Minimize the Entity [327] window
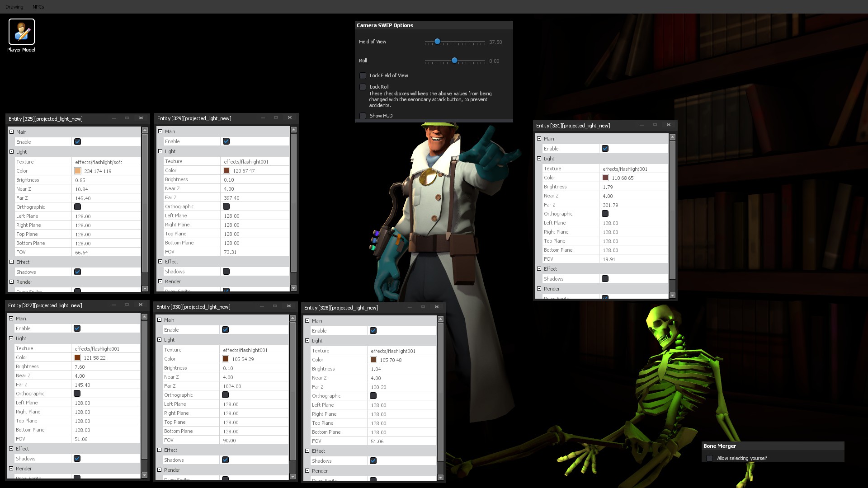Image resolution: width=868 pixels, height=488 pixels. click(113, 305)
